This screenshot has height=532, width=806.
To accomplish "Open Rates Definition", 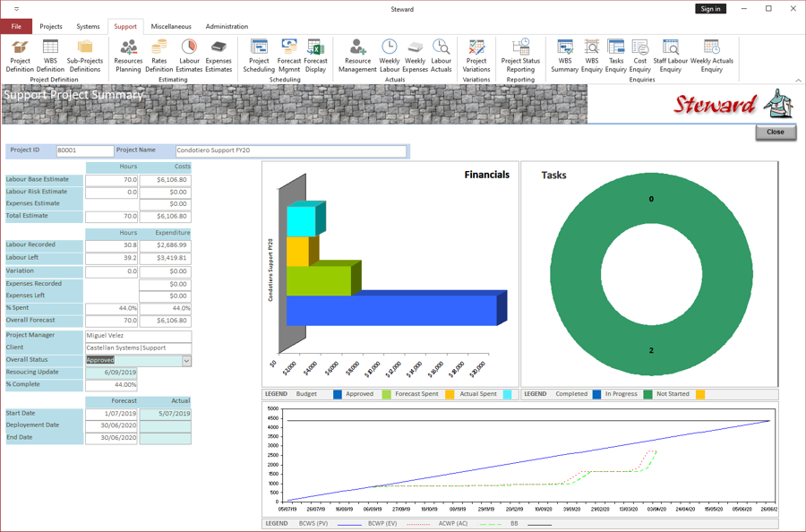I will (x=159, y=56).
